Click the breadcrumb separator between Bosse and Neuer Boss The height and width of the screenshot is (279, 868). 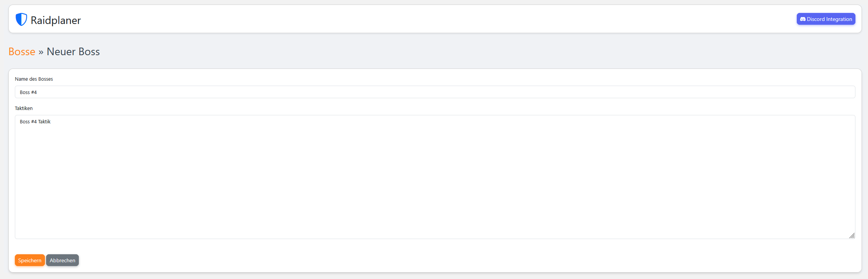click(41, 51)
